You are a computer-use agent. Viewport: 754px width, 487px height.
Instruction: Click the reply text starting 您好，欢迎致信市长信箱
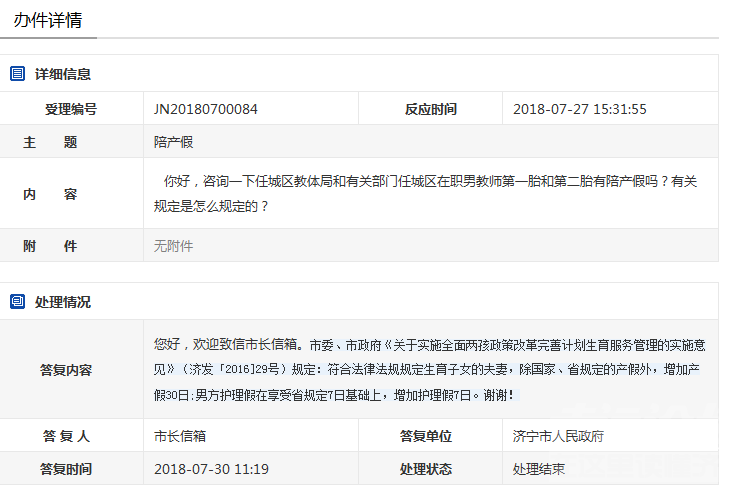coord(430,370)
